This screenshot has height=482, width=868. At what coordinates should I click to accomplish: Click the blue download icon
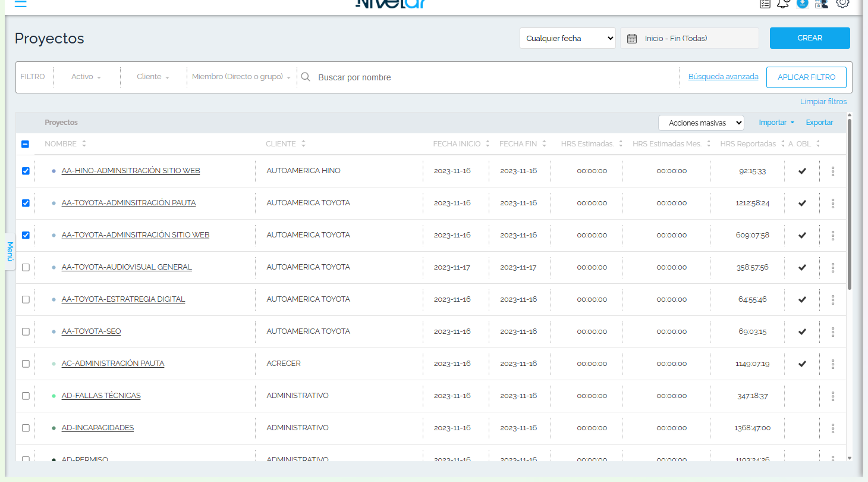tap(802, 4)
